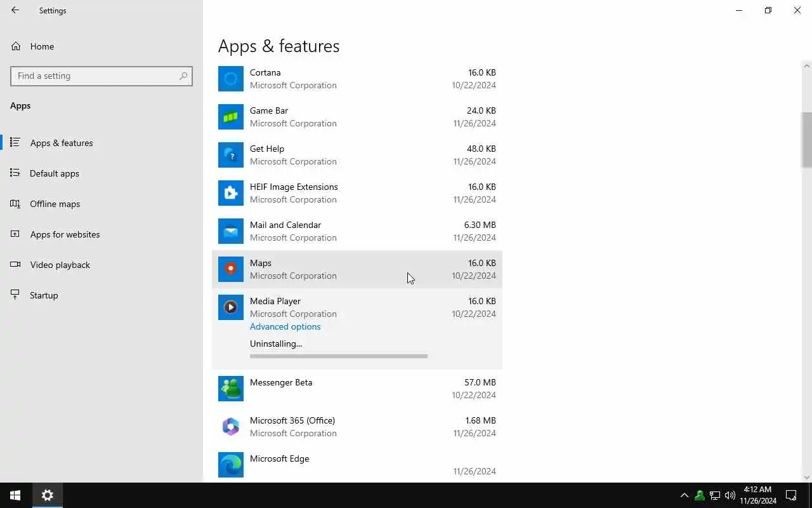
Task: Select the Game Bar app name
Action: tap(269, 110)
